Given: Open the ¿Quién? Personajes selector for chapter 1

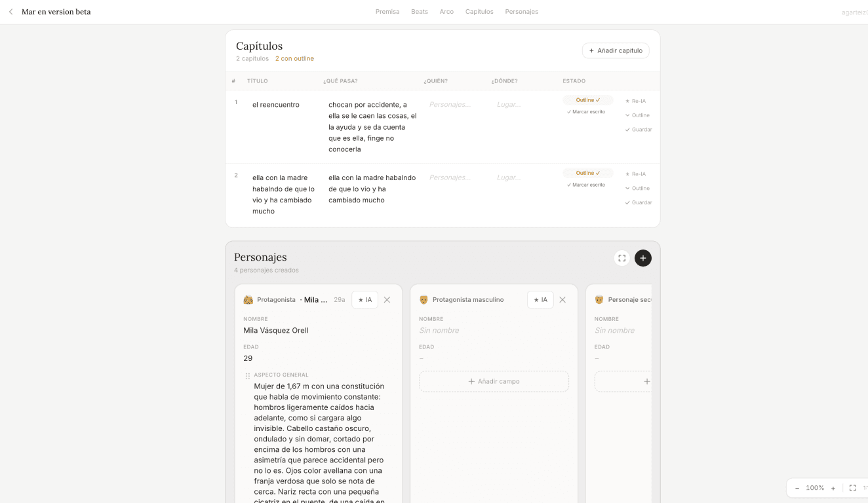Looking at the screenshot, I should point(450,105).
